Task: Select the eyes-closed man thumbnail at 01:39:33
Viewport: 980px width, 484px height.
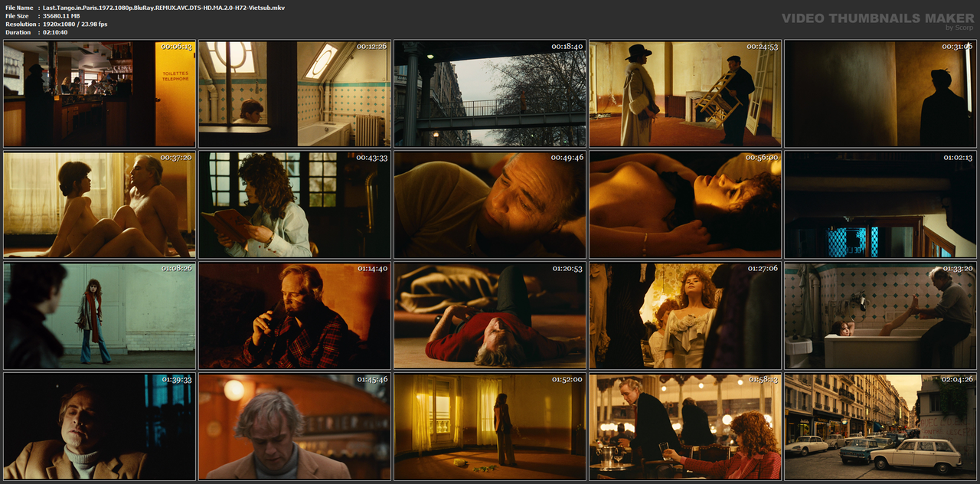Action: pos(100,427)
